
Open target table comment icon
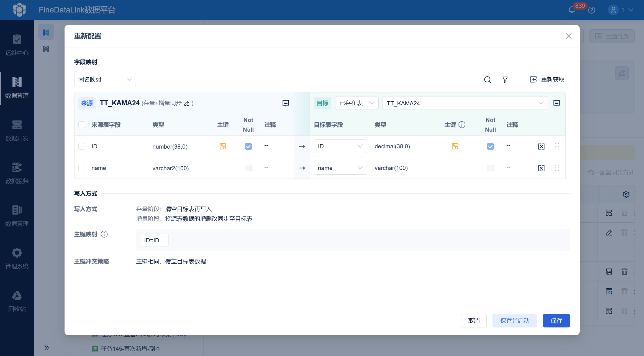point(556,103)
